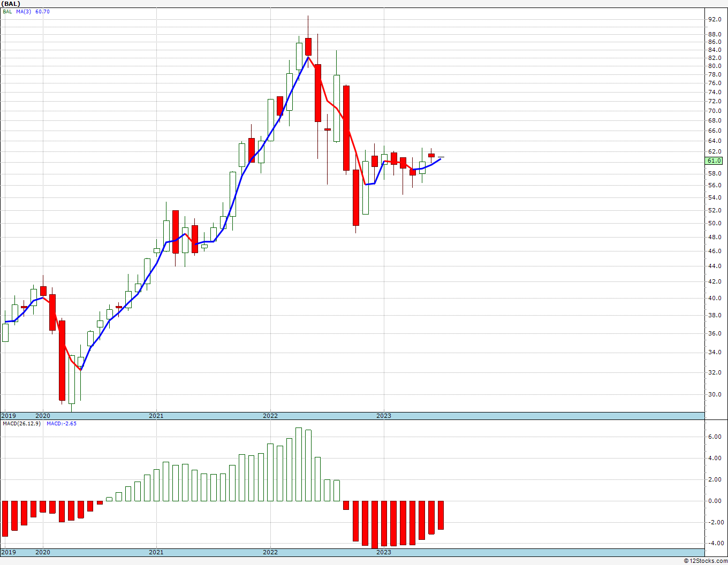The height and width of the screenshot is (565, 728).
Task: Select the BAL series legend label
Action: point(7,11)
